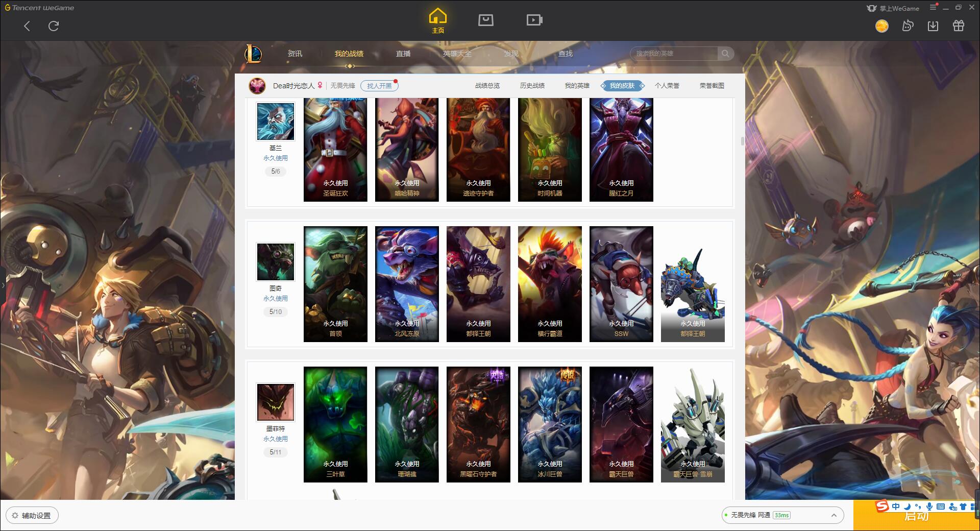Viewport: 980px width, 531px height.
Task: Switch to 战绩总览 sub-tab
Action: tap(487, 86)
